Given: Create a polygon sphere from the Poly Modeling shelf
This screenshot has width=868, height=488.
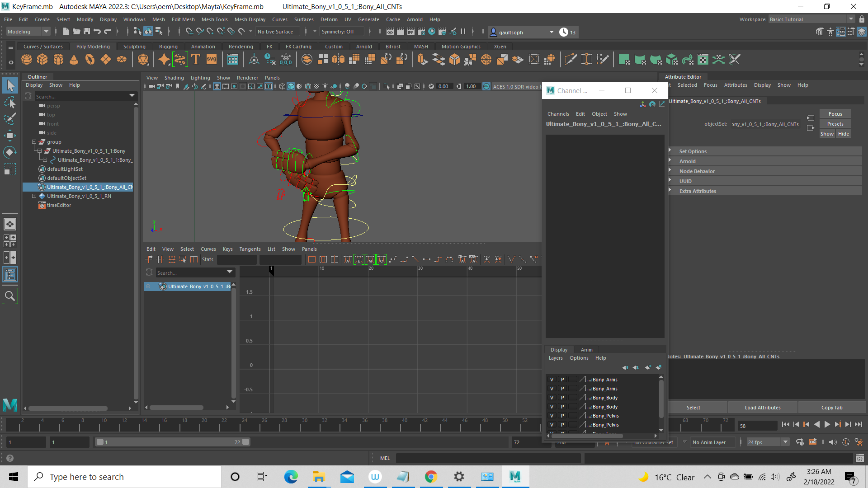Looking at the screenshot, I should coord(26,59).
